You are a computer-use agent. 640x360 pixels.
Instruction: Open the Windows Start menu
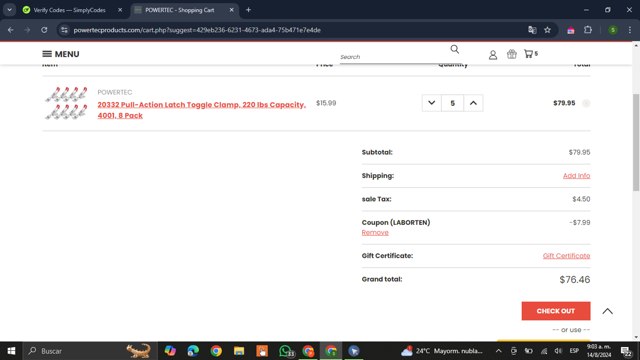click(11, 351)
